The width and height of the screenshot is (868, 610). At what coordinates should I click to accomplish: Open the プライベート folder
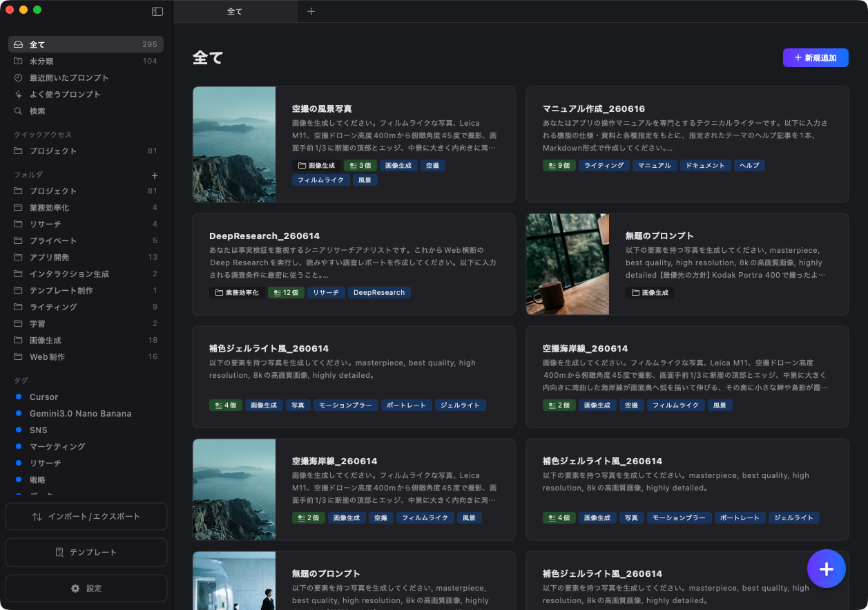point(86,240)
